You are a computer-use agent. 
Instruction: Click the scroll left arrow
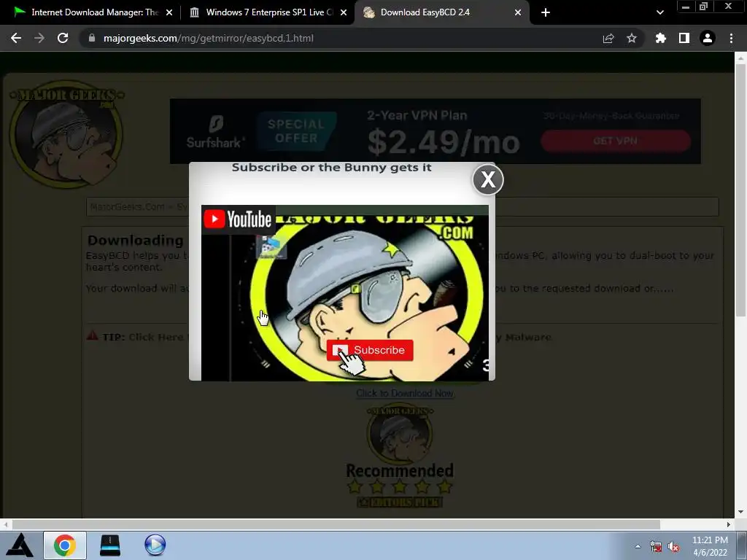click(x=5, y=524)
